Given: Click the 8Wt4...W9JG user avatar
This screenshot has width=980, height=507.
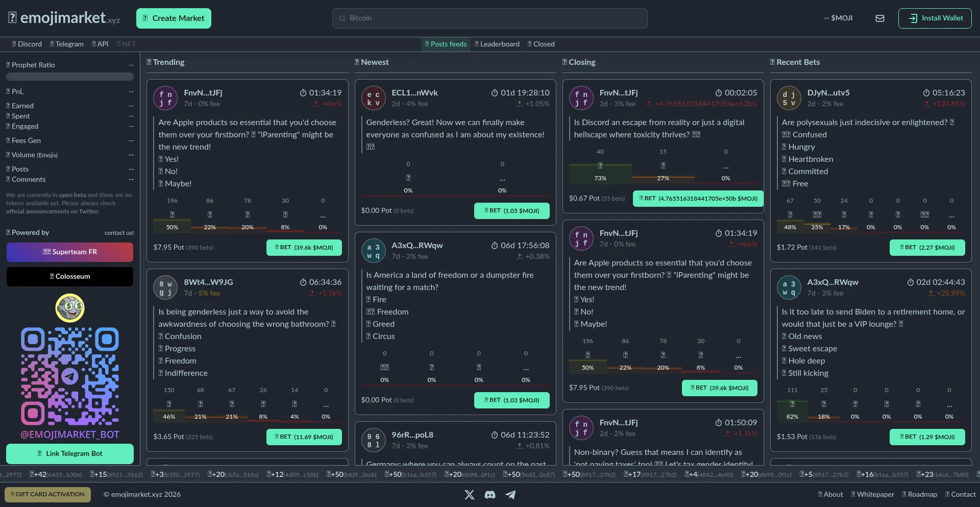Looking at the screenshot, I should [x=165, y=287].
